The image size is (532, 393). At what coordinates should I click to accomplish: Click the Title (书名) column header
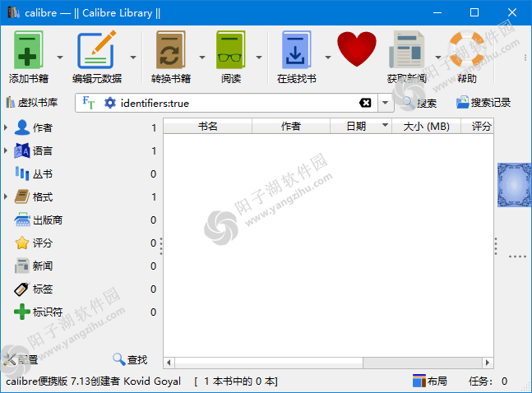coord(208,127)
